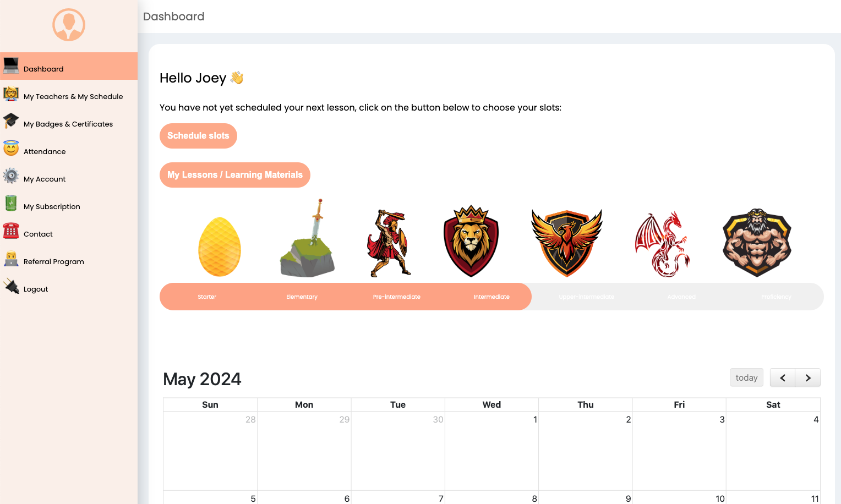The height and width of the screenshot is (504, 841).
Task: Navigate to the Attendance page
Action: [45, 151]
